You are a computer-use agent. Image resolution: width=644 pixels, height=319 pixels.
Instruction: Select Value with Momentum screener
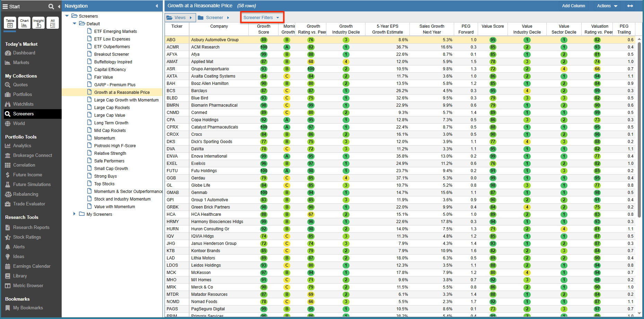pos(114,207)
